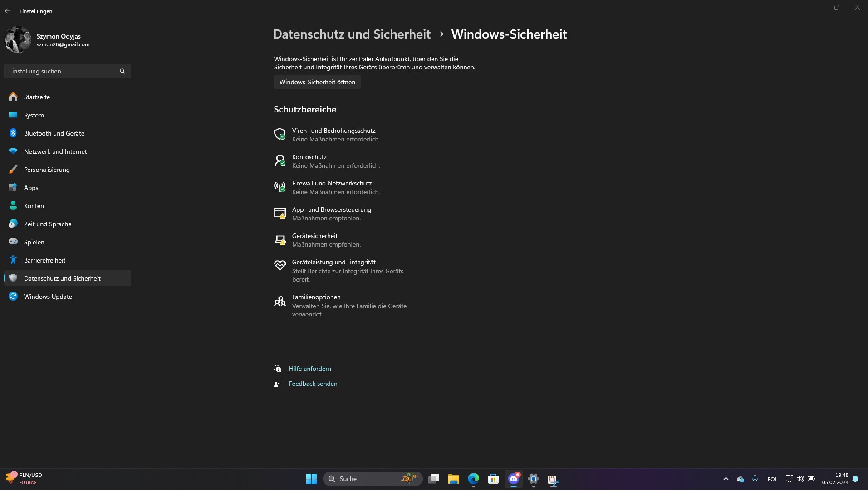This screenshot has height=491, width=868.
Task: Click the Geräteleistung heart icon
Action: [x=280, y=265]
